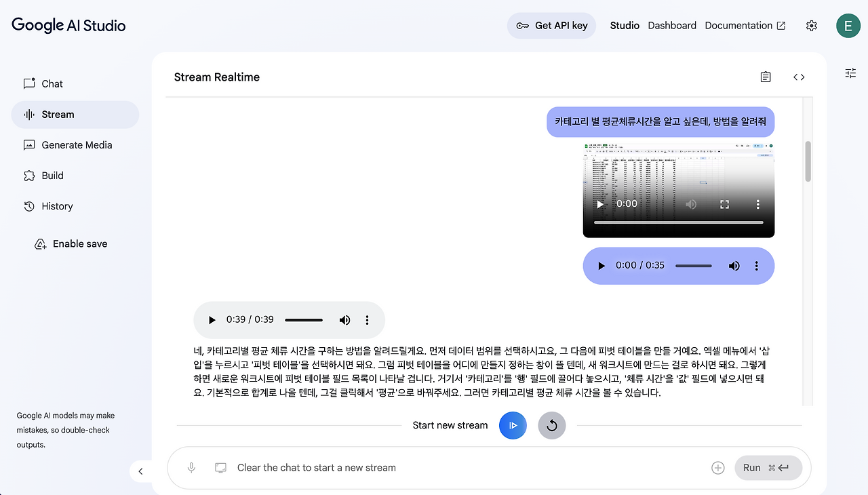Click the clipboard icon beside Stream Realtime
Screen dimensions: 868x495
(x=766, y=77)
